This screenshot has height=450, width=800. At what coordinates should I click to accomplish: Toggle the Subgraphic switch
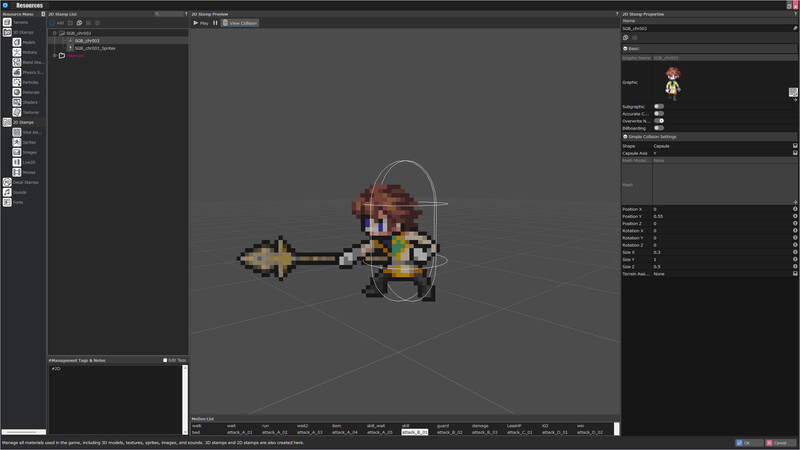tap(659, 107)
